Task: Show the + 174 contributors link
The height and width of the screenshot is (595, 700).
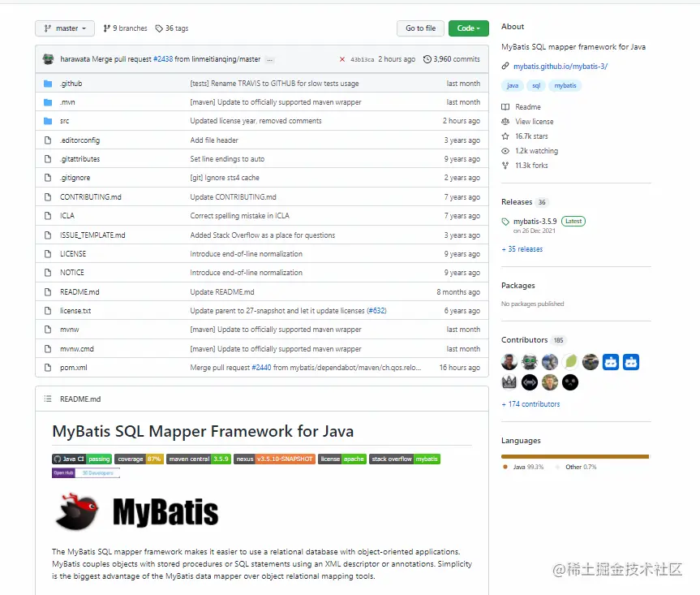Action: [530, 404]
